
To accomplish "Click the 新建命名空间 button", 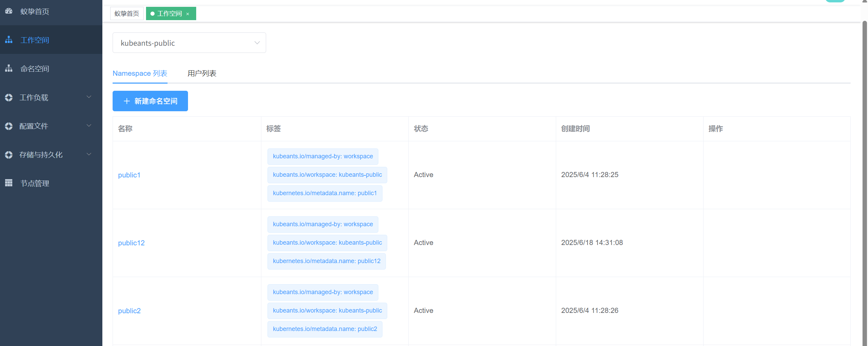I will [150, 101].
